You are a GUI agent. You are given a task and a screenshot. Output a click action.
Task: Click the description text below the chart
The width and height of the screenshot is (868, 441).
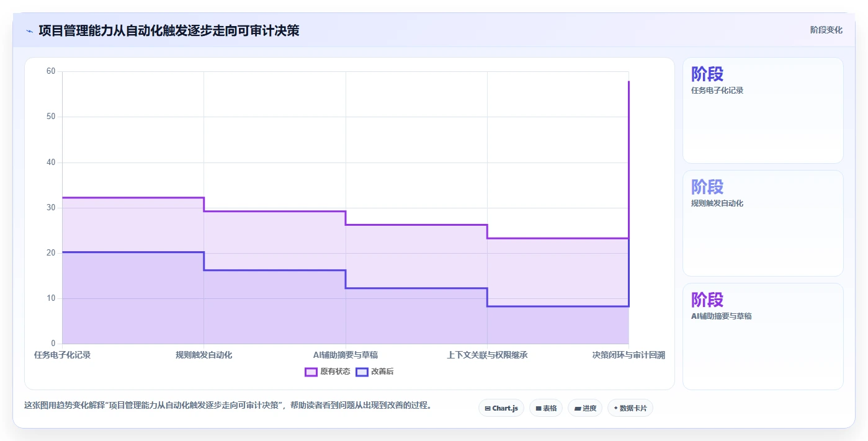228,405
